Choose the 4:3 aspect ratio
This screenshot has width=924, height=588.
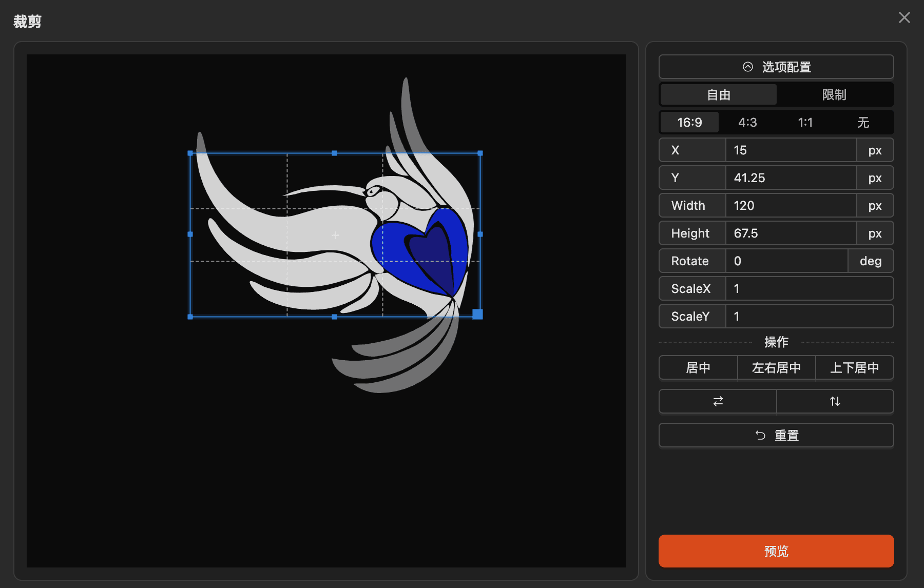[x=747, y=122]
